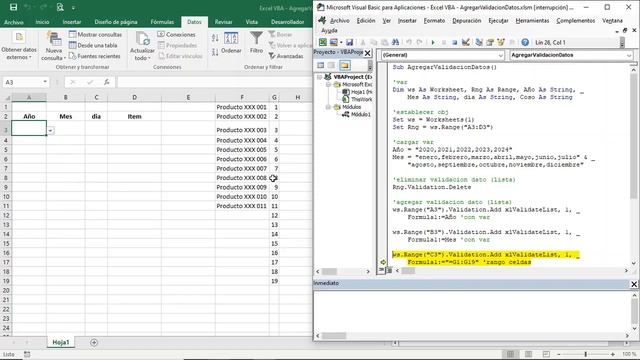Collapse the Módulos folder node
The width and height of the screenshot is (640, 360).
(x=328, y=107)
